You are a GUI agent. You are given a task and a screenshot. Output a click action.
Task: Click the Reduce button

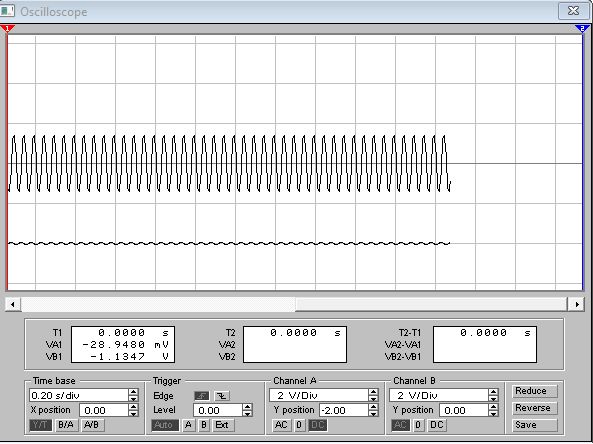click(535, 391)
